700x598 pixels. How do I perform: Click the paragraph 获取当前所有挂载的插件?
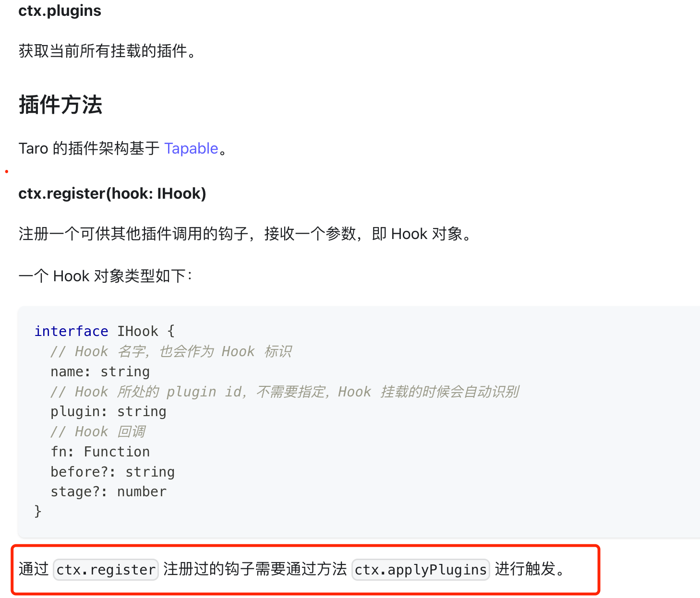(x=108, y=51)
